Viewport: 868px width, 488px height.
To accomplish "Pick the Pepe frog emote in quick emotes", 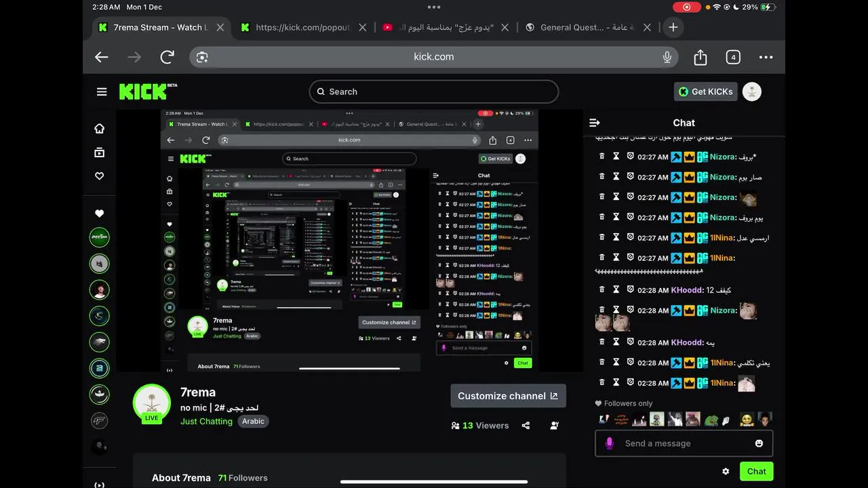I will click(711, 420).
